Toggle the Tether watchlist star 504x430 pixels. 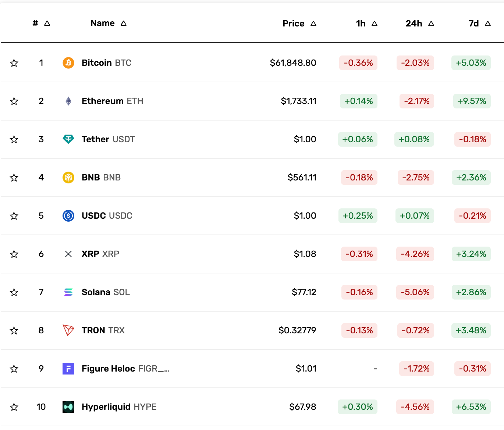pyautogui.click(x=14, y=139)
